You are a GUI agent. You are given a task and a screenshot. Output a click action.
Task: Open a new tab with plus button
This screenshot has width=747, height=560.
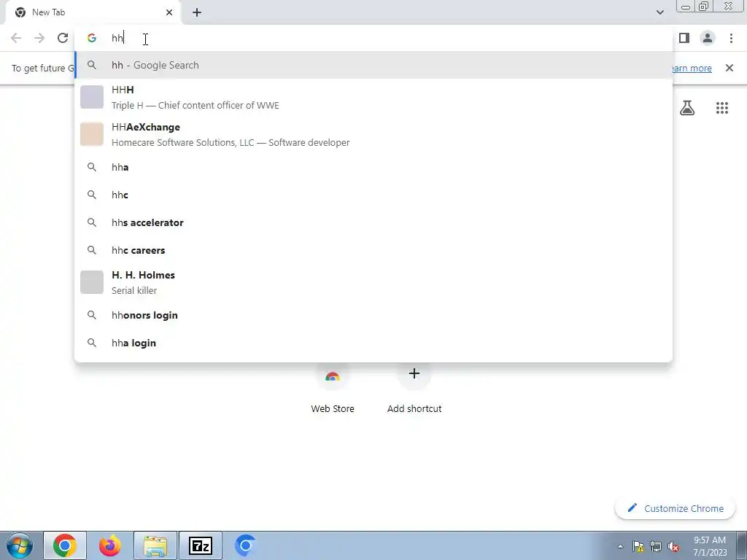click(x=197, y=12)
